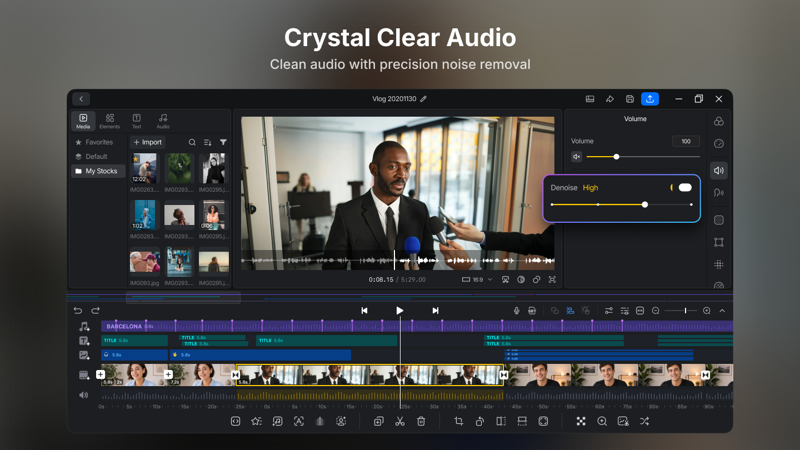The width and height of the screenshot is (800, 450).
Task: Open the transform frame panel icon
Action: pyautogui.click(x=718, y=242)
